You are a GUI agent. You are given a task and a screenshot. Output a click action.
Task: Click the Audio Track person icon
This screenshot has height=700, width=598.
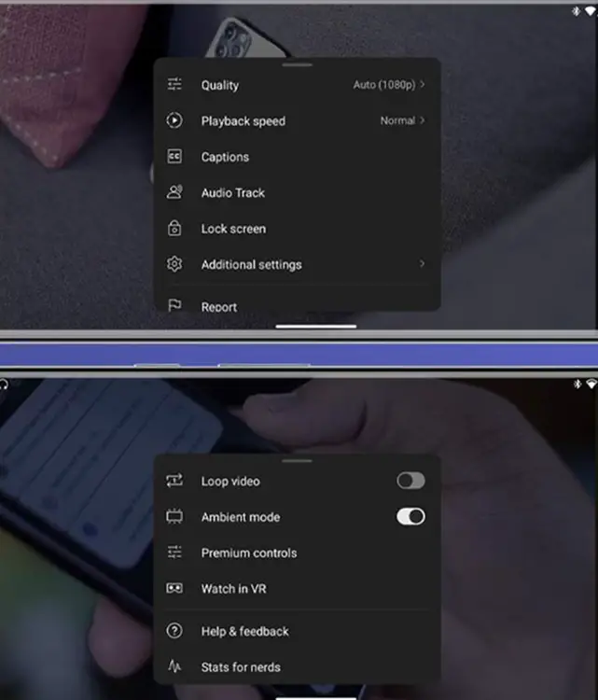click(x=174, y=192)
